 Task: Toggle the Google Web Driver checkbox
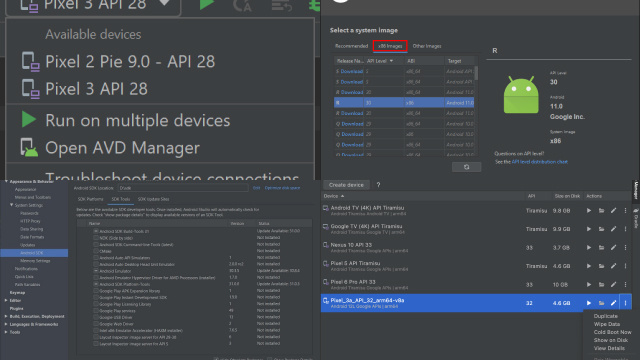click(x=96, y=324)
